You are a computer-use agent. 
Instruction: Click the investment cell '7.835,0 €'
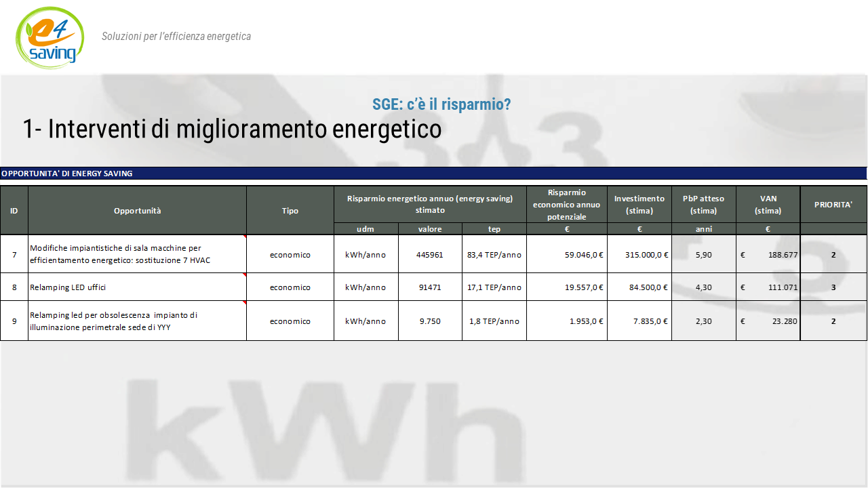639,321
